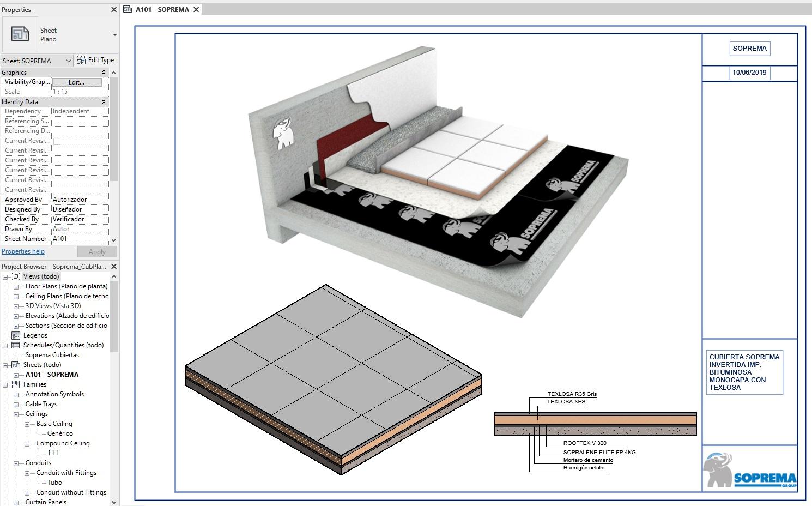Viewport: 812px width, 506px height.
Task: Click the Visibility/Graphics Edit button
Action: tap(76, 82)
